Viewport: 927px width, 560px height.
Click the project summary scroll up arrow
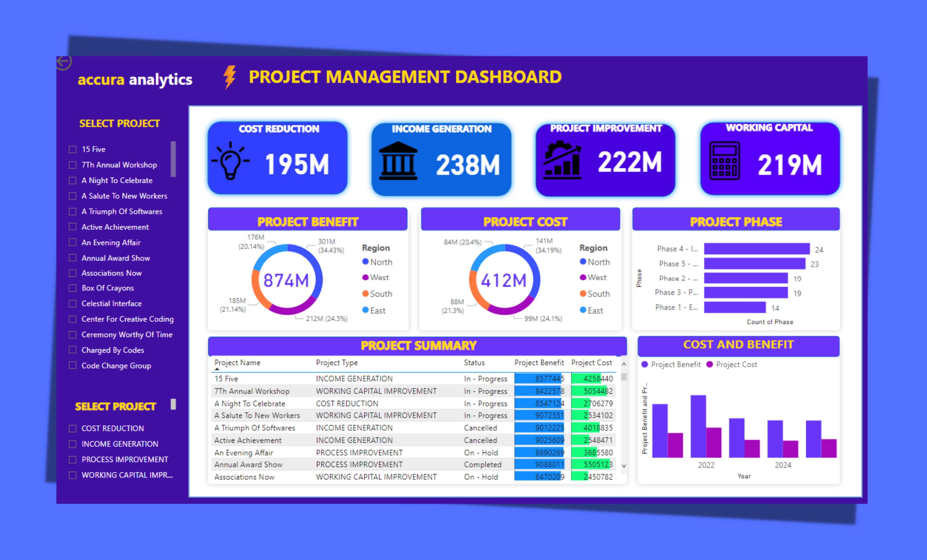point(624,364)
